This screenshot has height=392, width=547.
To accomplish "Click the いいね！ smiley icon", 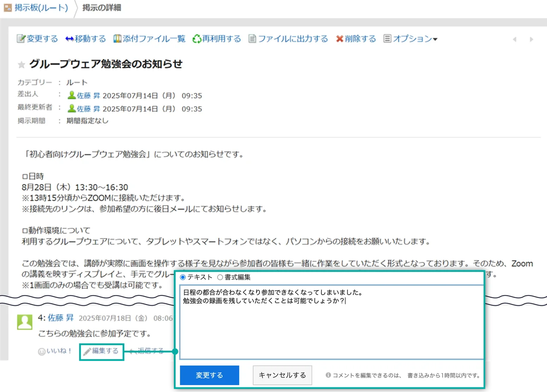I will pyautogui.click(x=41, y=352).
